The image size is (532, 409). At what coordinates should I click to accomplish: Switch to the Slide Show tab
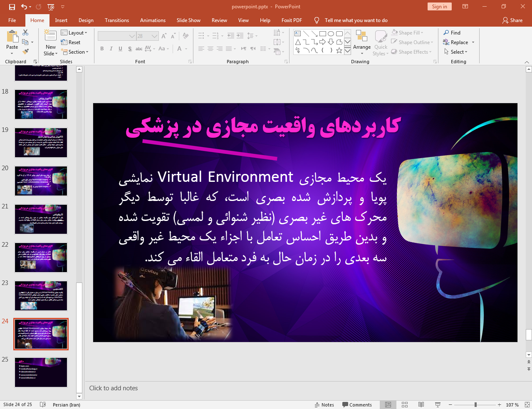[x=188, y=20]
